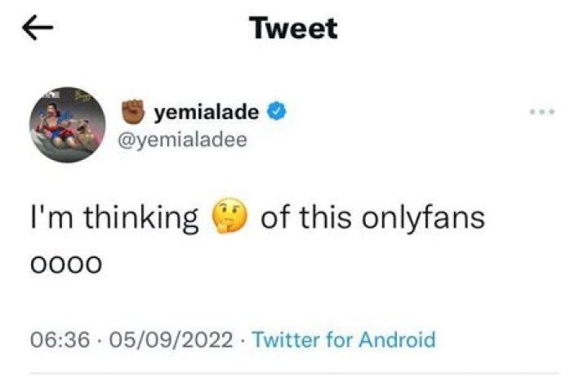Viewport: 588px width, 382px height.
Task: Click the divider line below the timestamp
Action: [x=294, y=374]
